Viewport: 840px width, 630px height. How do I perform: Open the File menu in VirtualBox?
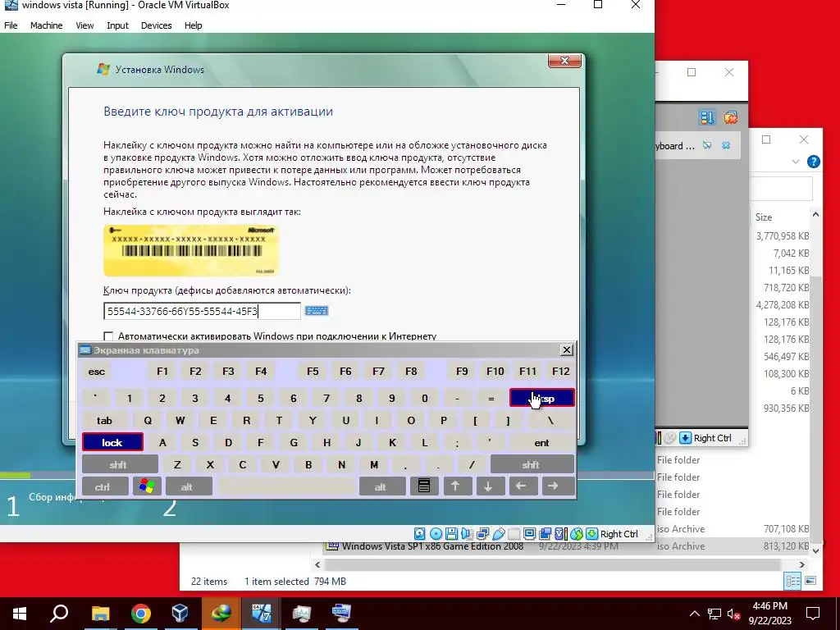coord(11,25)
